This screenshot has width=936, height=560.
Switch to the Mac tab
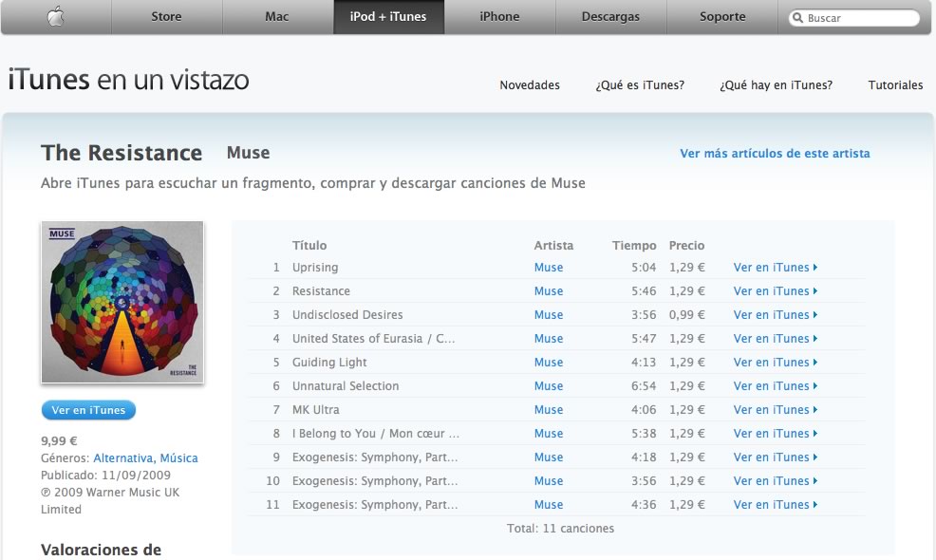click(277, 17)
